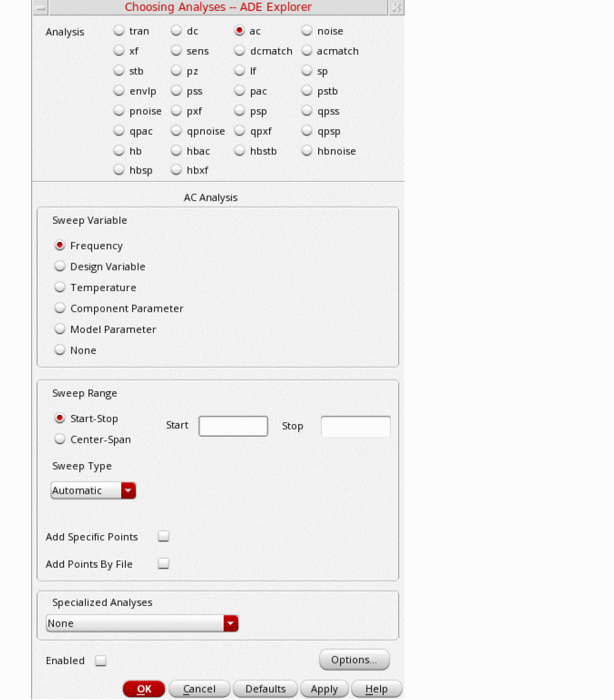Image resolution: width=614 pixels, height=700 pixels.
Task: Set sweep variable to Frequency
Action: [60, 246]
